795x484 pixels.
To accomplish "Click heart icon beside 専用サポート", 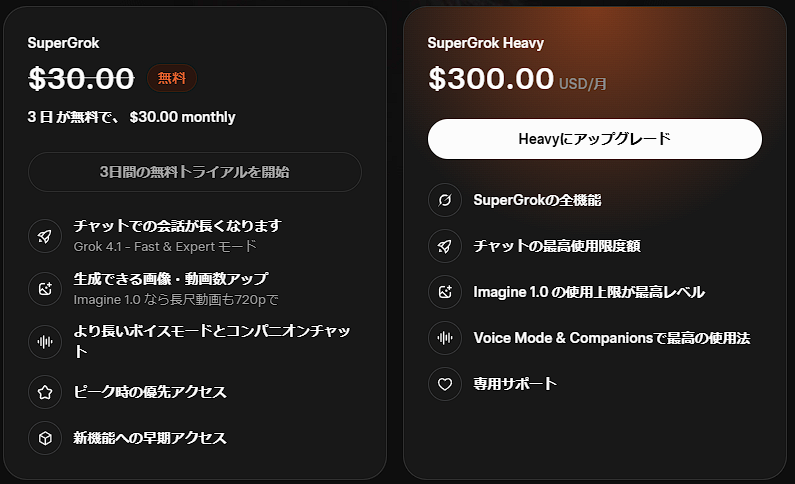I will (x=445, y=384).
